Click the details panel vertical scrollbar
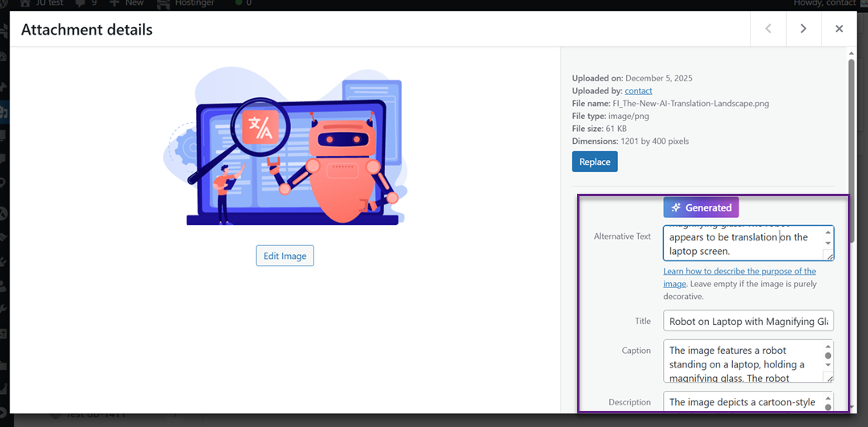 (851, 121)
